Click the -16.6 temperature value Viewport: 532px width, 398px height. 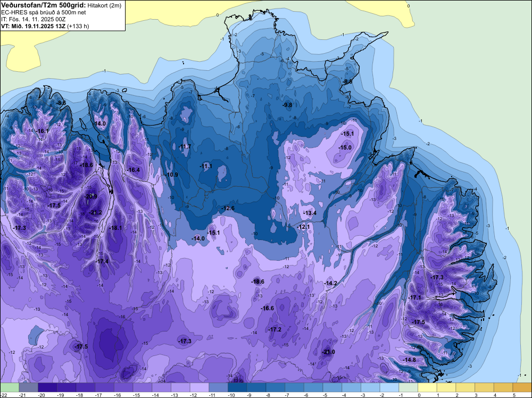268,308
